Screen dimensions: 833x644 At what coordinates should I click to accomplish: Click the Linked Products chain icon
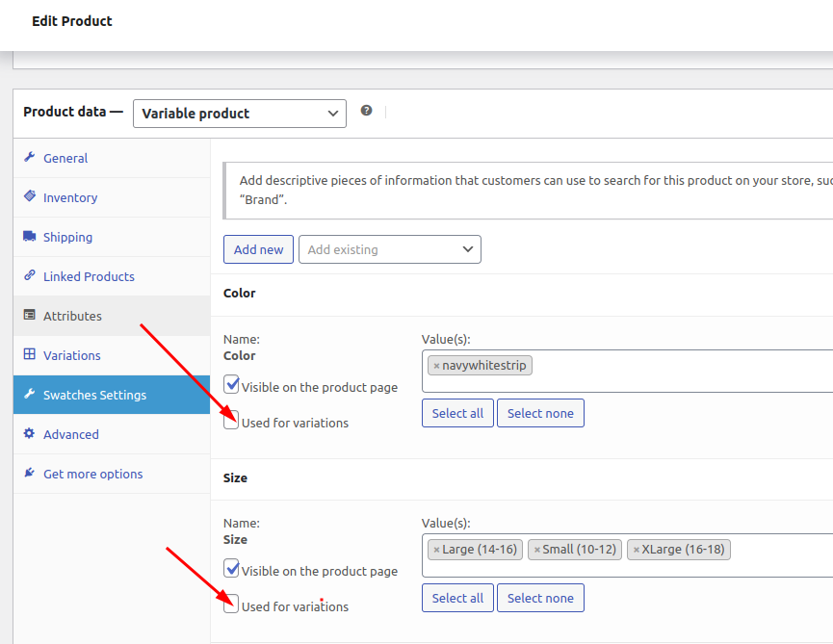(x=30, y=275)
